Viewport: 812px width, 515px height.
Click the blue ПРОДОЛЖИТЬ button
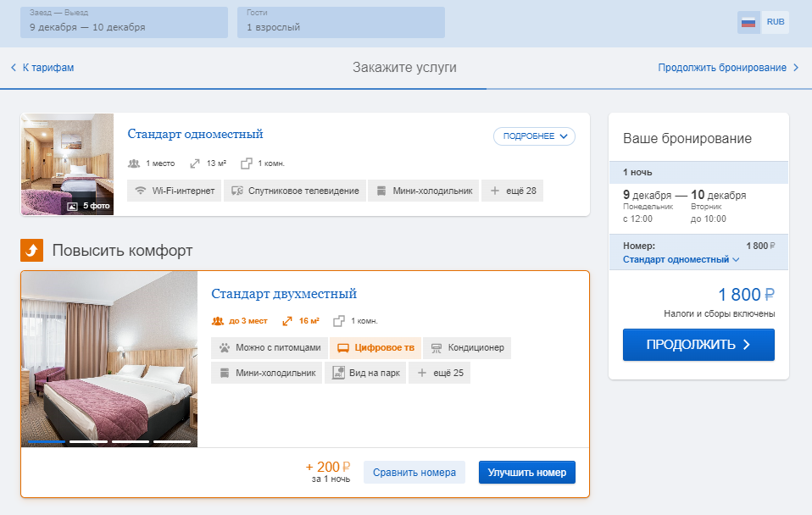tap(698, 345)
